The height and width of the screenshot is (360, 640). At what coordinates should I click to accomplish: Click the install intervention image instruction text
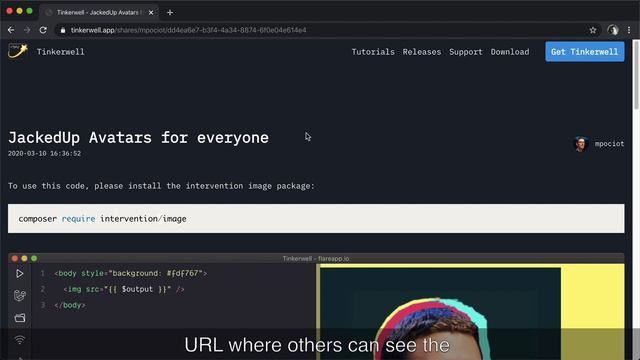[161, 186]
